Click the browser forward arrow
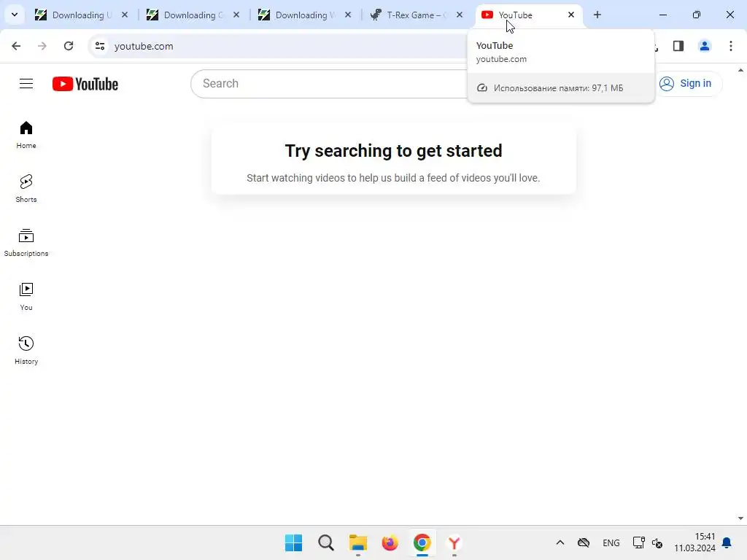This screenshot has width=747, height=560. [x=42, y=46]
